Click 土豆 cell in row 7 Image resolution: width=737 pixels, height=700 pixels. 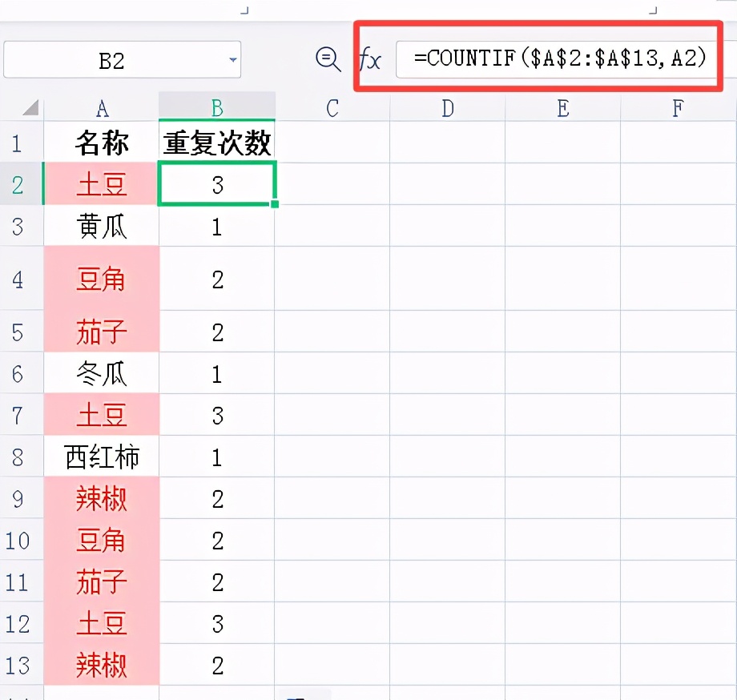pos(102,416)
